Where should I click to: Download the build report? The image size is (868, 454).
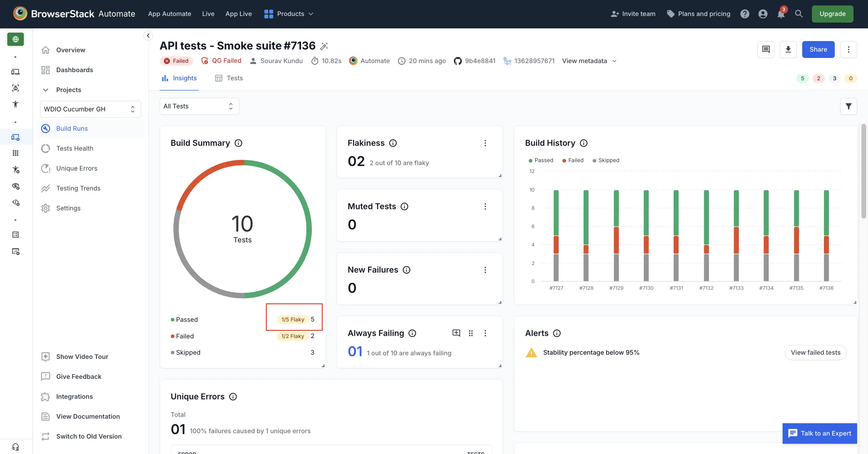tap(788, 50)
